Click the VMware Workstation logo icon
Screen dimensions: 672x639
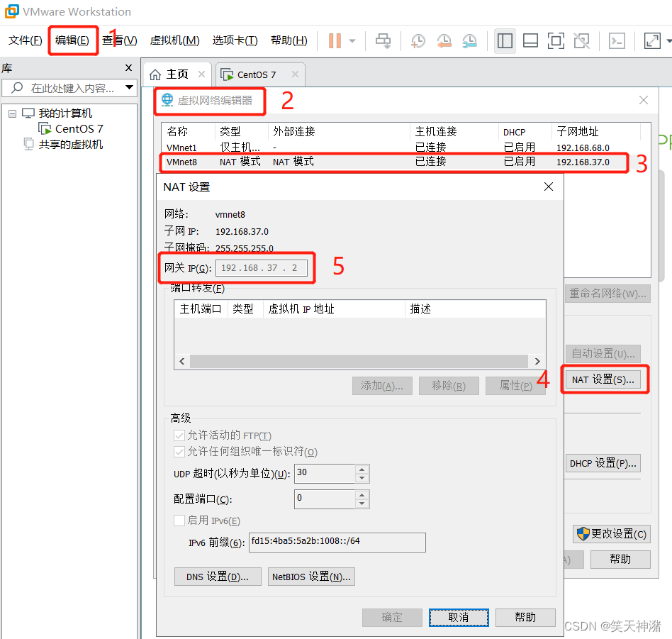click(x=11, y=11)
